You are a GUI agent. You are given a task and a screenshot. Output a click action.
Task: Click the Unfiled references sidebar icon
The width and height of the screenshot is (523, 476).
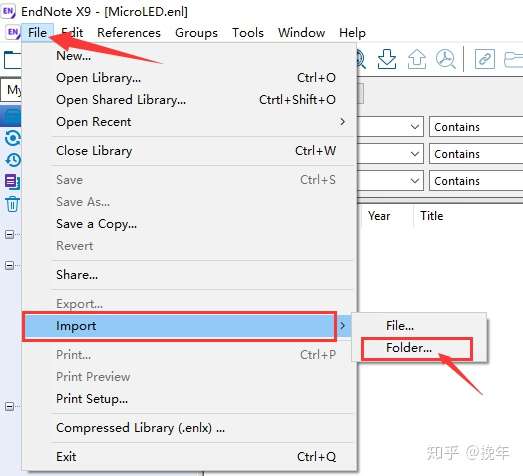(13, 182)
